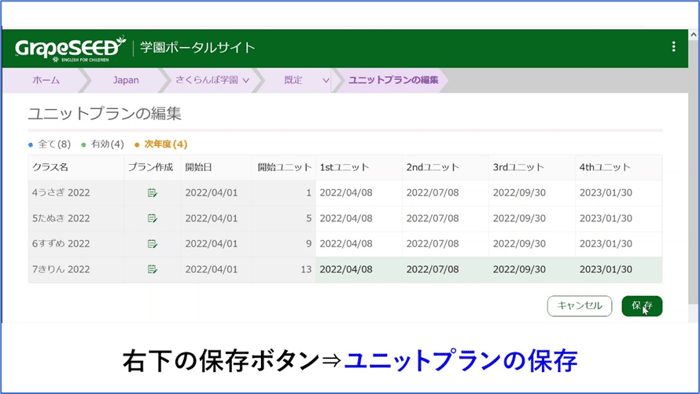Open plan creation icon for 4うさぎ 2022

pos(152,193)
